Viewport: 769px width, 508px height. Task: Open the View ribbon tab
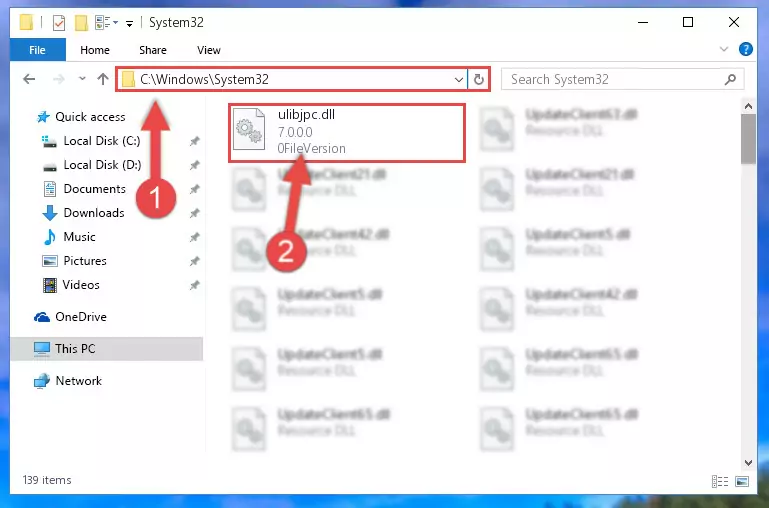[x=208, y=50]
